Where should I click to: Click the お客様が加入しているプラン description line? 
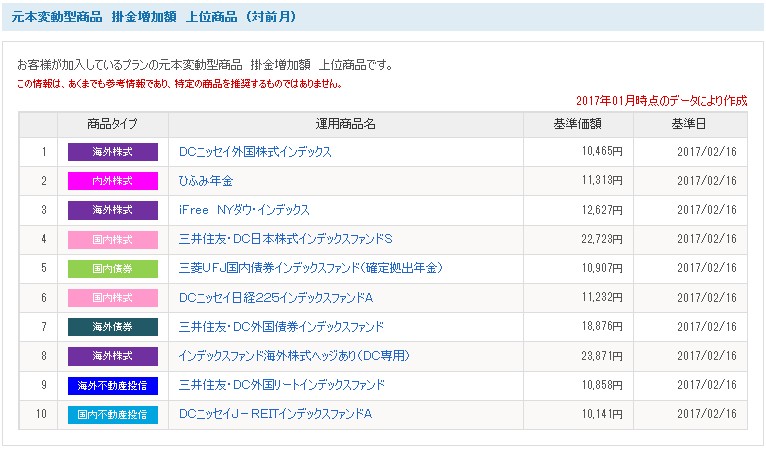[206, 65]
